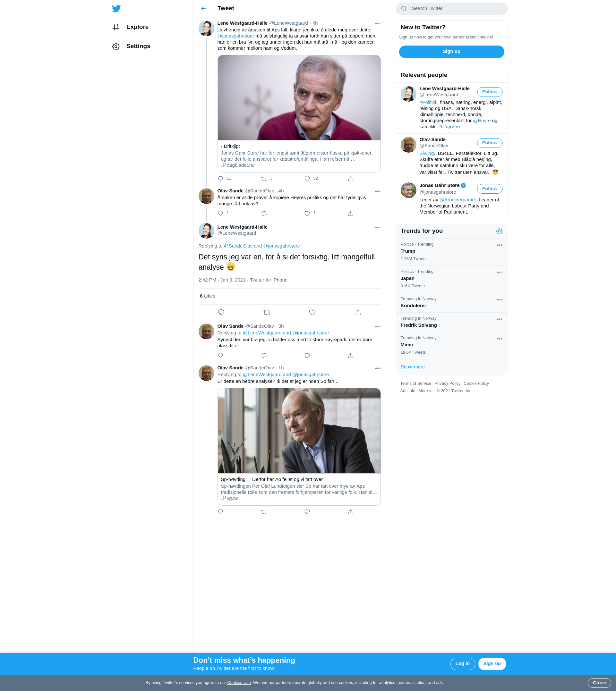Screen dimensions: 616x691
Task: Reply to the tweet with 11 replies
Action: [x=220, y=179]
